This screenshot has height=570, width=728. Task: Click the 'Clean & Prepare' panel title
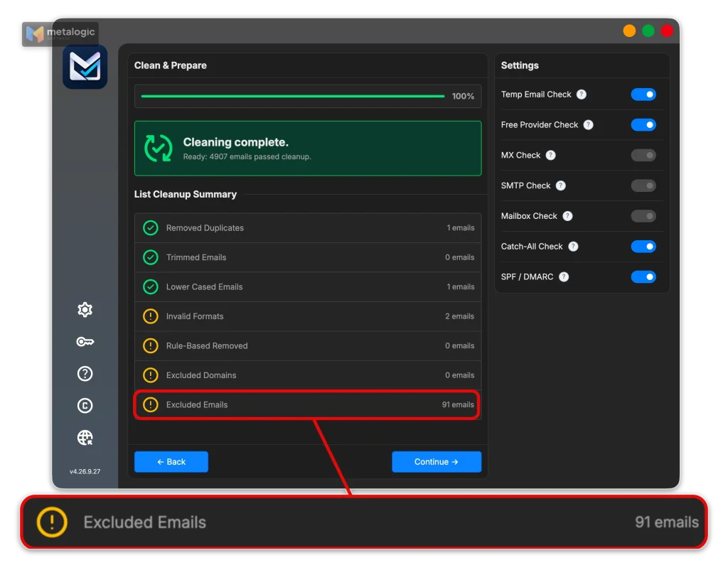click(x=171, y=65)
